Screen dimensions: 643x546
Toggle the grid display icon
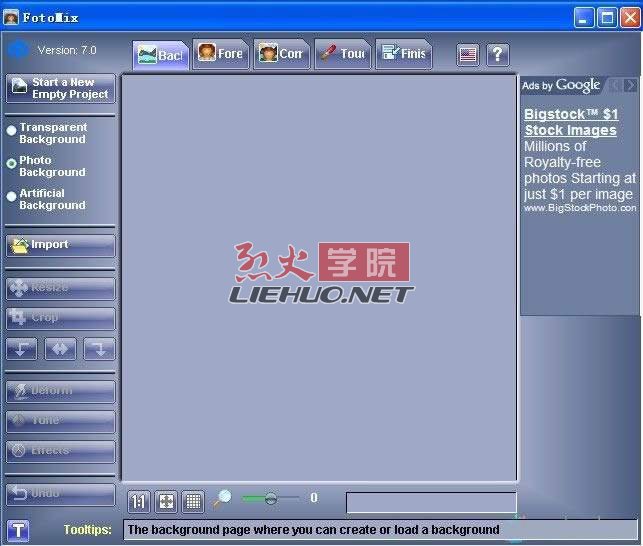click(193, 501)
